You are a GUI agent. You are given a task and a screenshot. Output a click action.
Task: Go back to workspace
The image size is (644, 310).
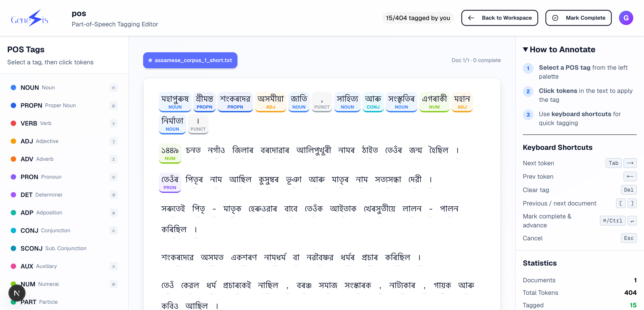click(x=500, y=18)
